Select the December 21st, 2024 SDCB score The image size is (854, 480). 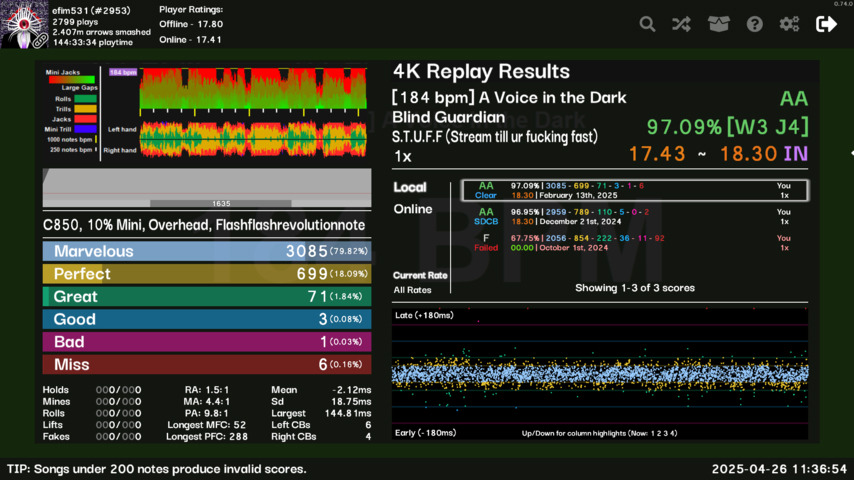[634, 217]
